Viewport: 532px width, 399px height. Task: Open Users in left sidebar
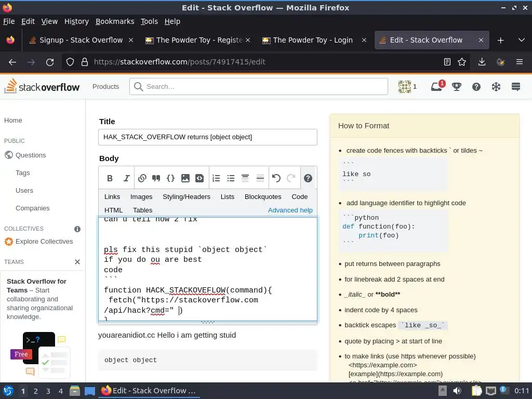(x=24, y=190)
